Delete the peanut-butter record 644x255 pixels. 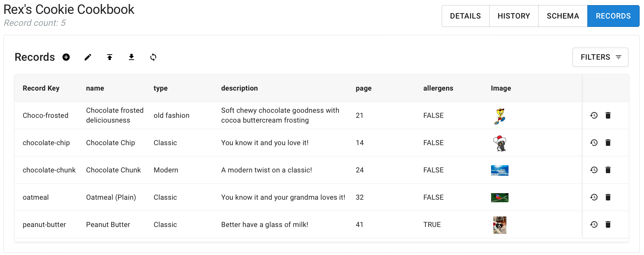click(608, 224)
